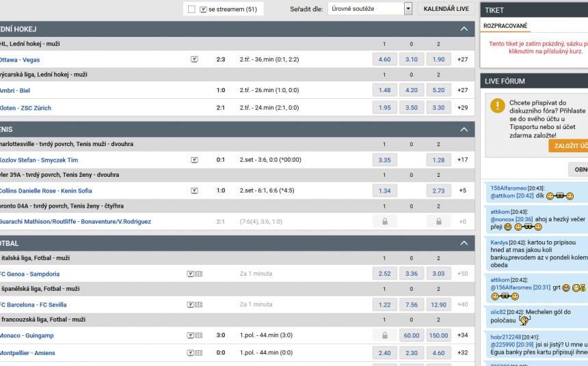This screenshot has width=588, height=366.
Task: Open the stream icon for Montpellier - Amiens
Action: tap(191, 352)
